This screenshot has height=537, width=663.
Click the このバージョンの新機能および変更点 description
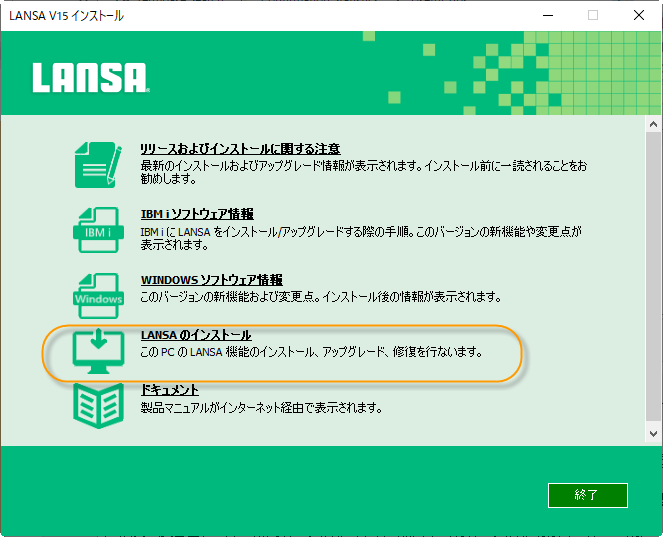coord(321,297)
